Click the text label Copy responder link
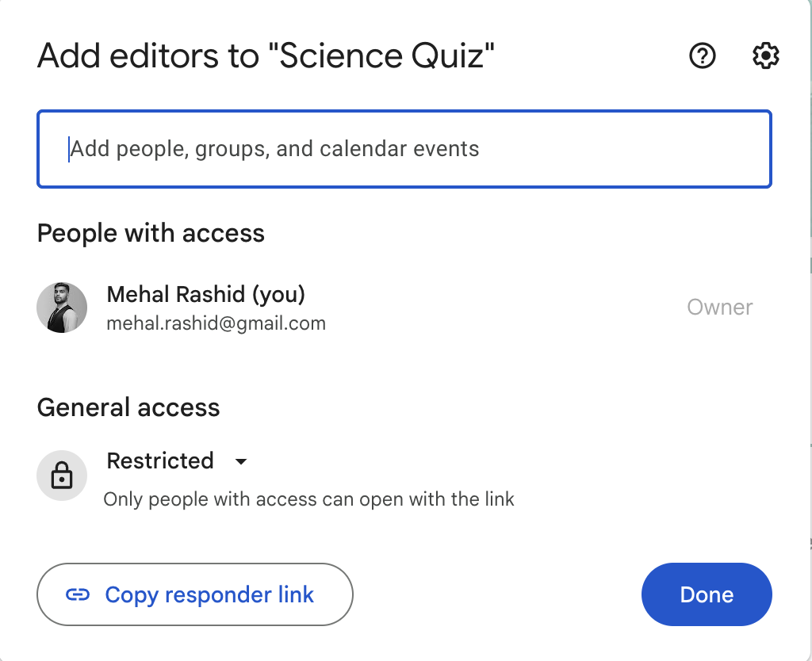This screenshot has width=812, height=661. tap(209, 594)
